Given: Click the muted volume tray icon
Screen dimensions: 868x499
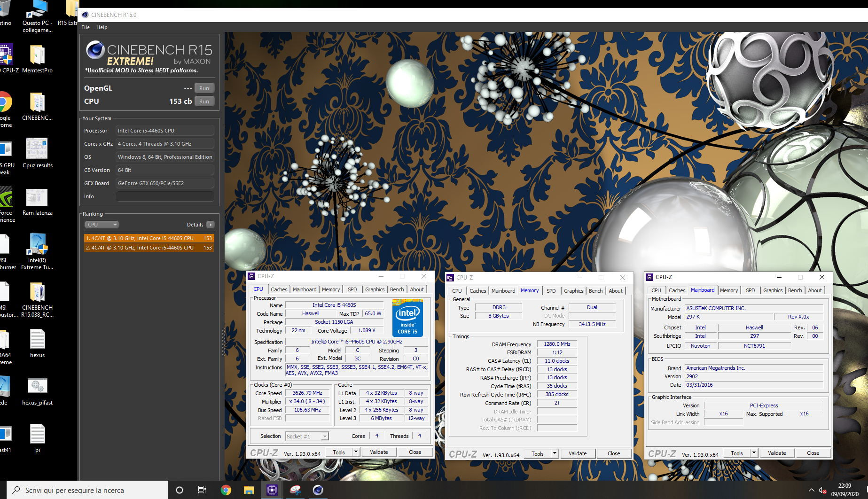Looking at the screenshot, I should 822,490.
